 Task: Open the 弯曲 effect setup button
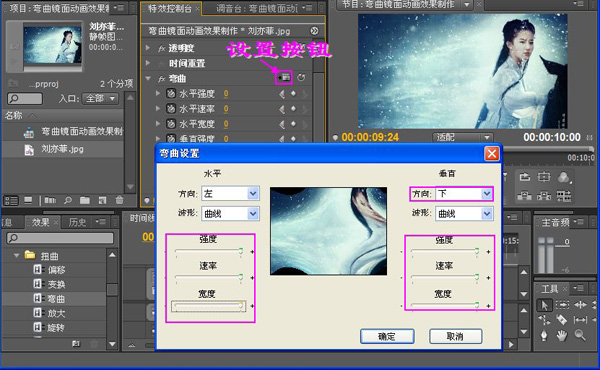[284, 78]
